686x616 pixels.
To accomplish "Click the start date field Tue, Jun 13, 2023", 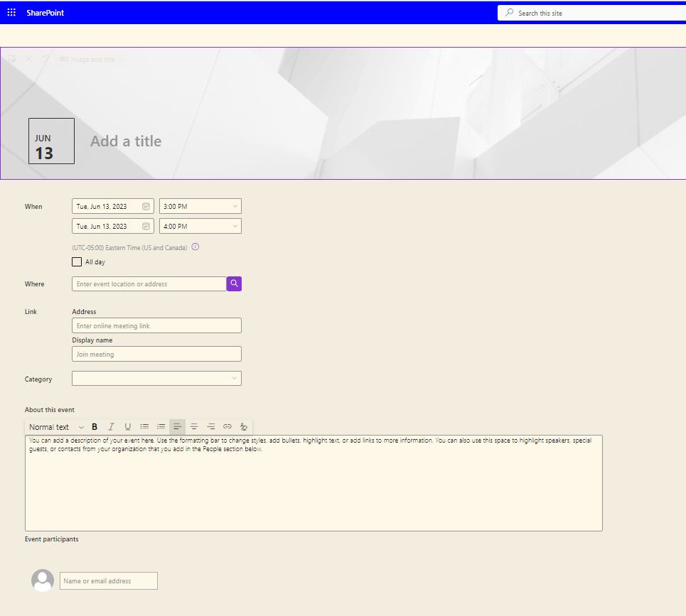I will tap(113, 206).
